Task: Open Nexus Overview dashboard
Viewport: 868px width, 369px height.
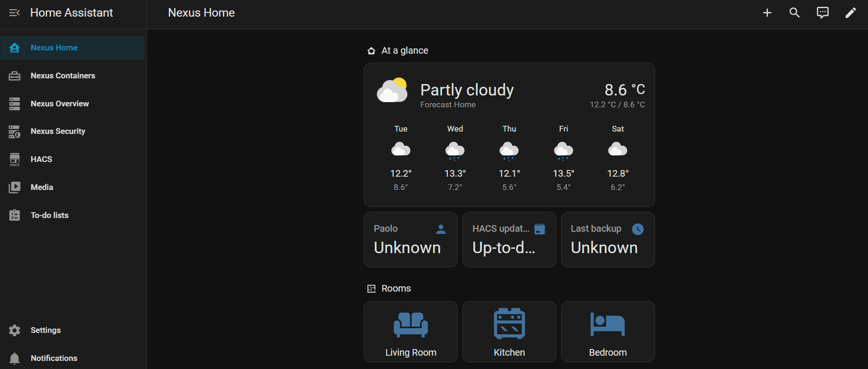Action: (x=73, y=104)
